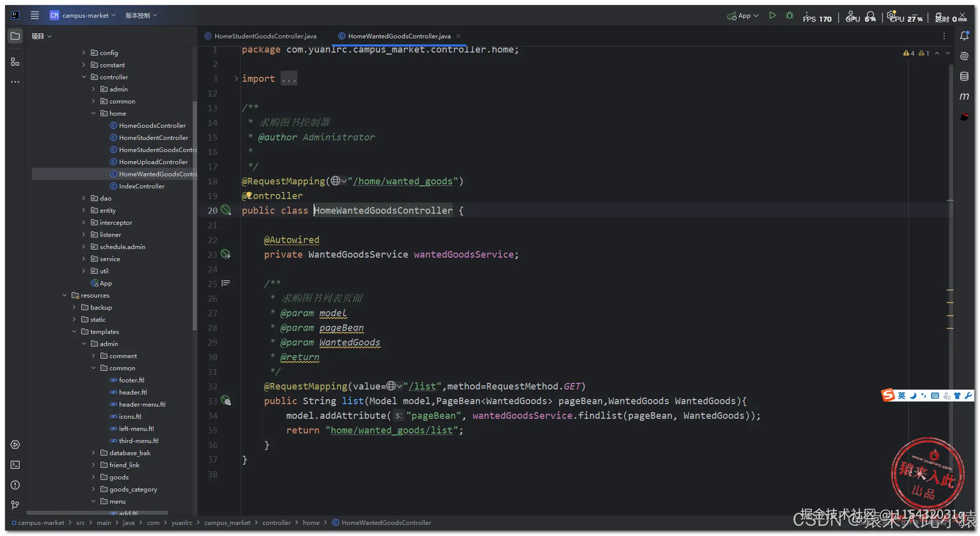Open the Sogou input method logo
980x536 pixels.
point(888,395)
